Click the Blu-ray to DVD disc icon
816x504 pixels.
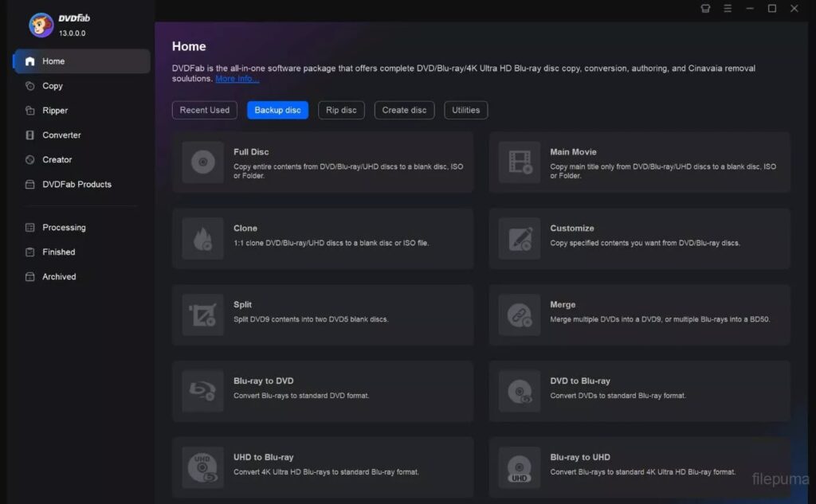(x=202, y=391)
